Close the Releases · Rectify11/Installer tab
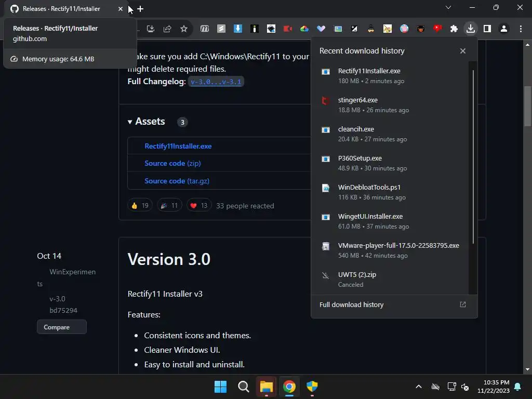Image resolution: width=532 pixels, height=399 pixels. pyautogui.click(x=121, y=9)
